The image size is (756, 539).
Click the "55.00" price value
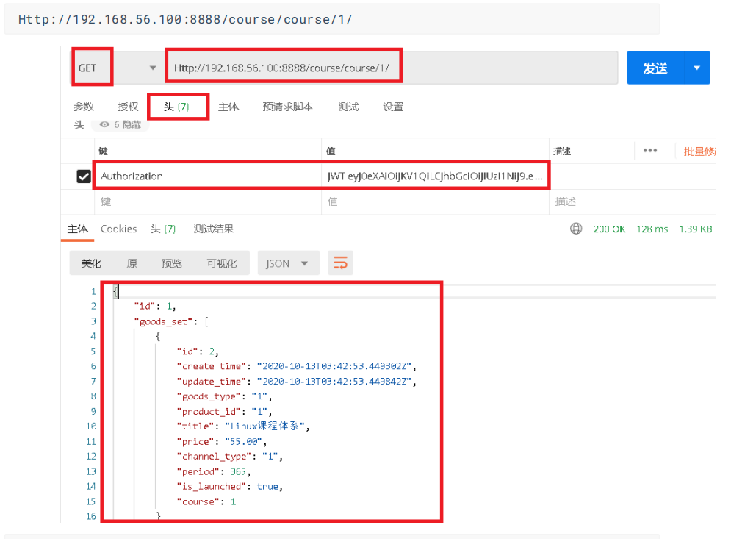click(243, 441)
